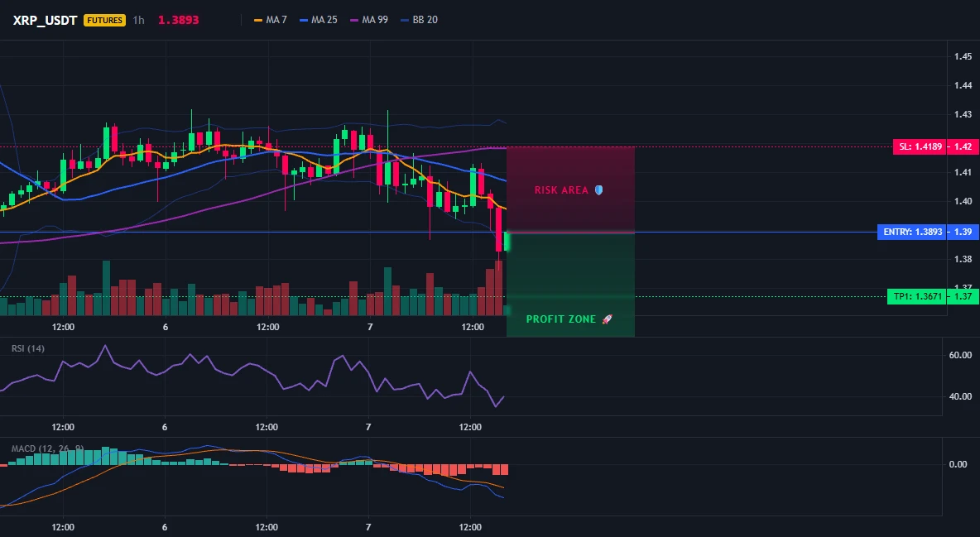Select the 1h timeframe label

click(x=139, y=20)
